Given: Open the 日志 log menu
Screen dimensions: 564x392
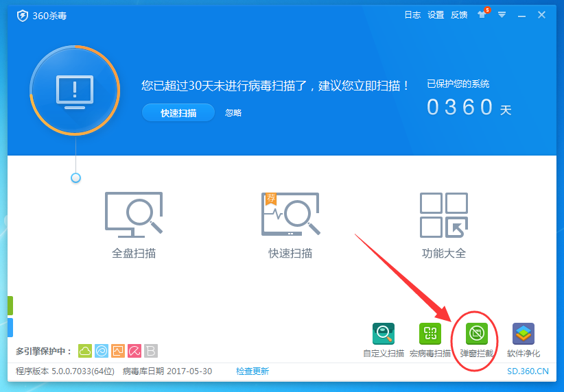Looking at the screenshot, I should coord(412,14).
